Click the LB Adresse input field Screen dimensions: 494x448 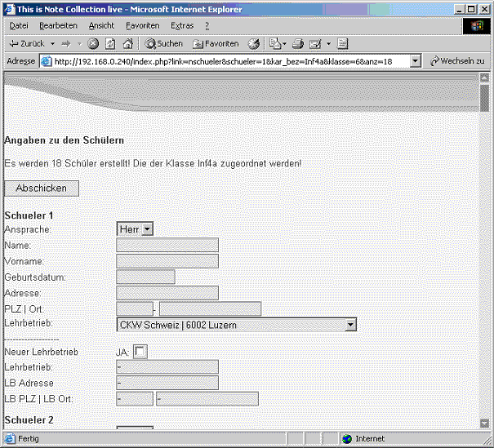167,383
